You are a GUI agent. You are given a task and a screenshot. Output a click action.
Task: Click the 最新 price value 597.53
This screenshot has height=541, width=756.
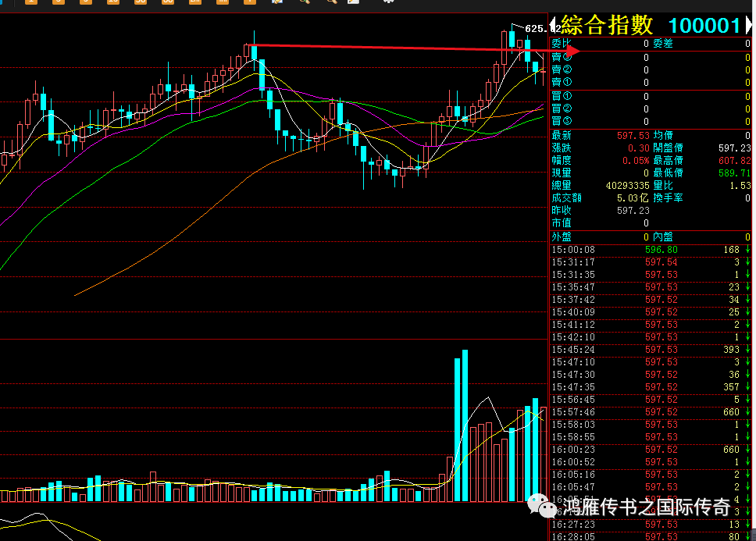(x=633, y=135)
